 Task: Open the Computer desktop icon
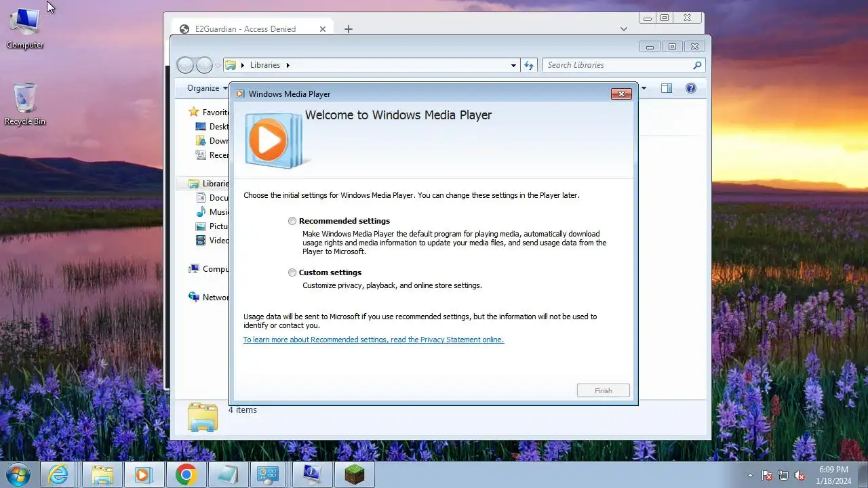(25, 28)
